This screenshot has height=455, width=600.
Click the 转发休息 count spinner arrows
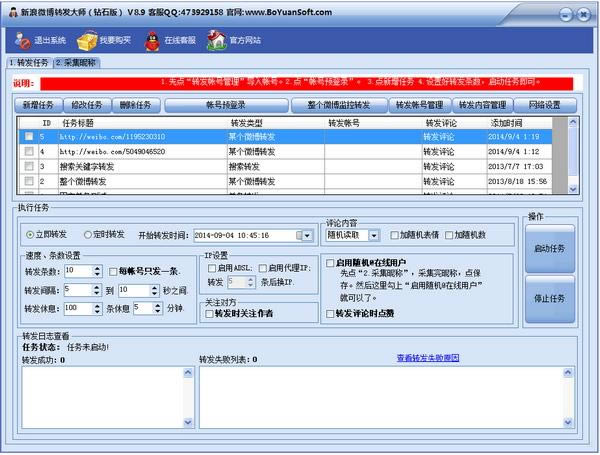(97, 308)
